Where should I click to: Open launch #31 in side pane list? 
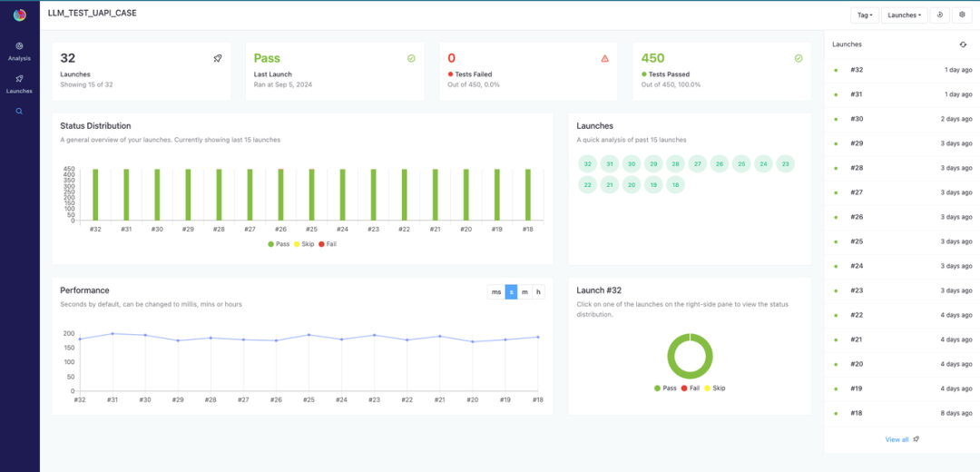(x=902, y=94)
